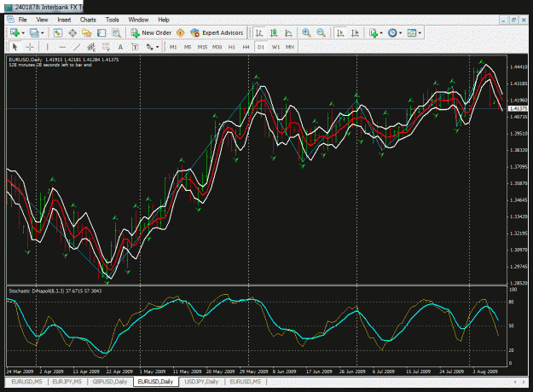Open the Indicators list icon

[x=374, y=32]
